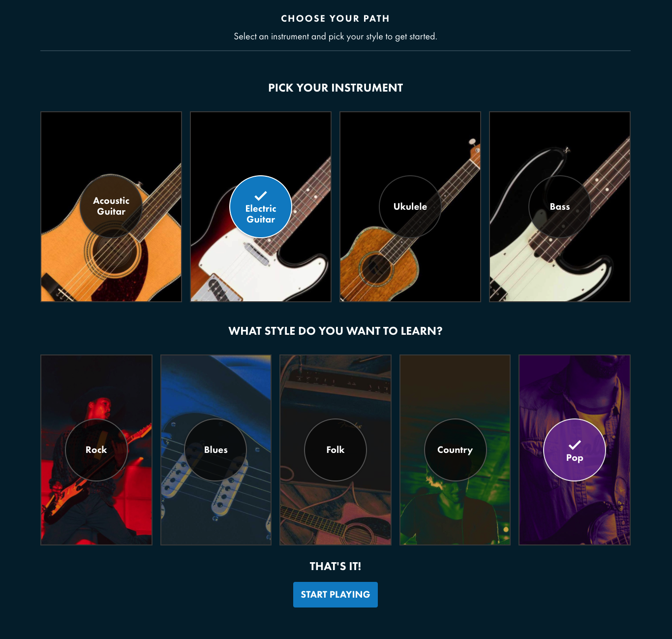Pick the Folk style circle
Image resolution: width=672 pixels, height=639 pixels.
(336, 449)
